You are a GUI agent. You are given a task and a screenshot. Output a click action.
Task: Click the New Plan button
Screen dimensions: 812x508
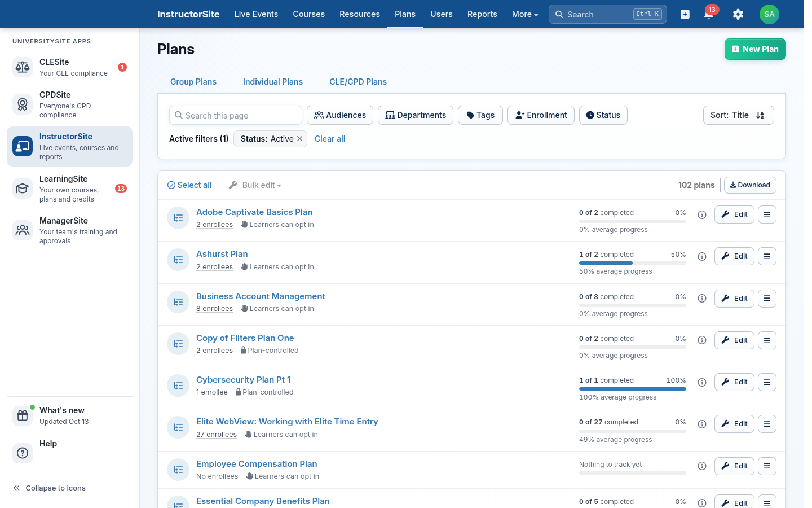tap(755, 49)
